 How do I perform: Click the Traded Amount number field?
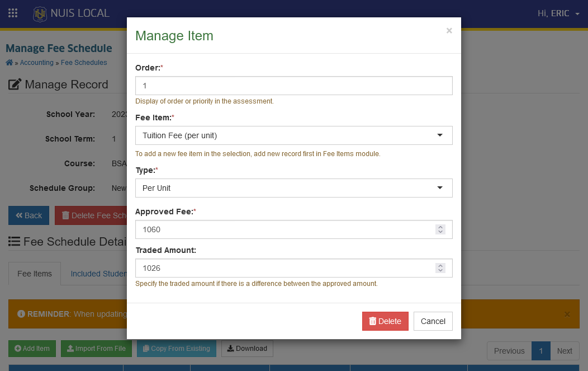293,268
